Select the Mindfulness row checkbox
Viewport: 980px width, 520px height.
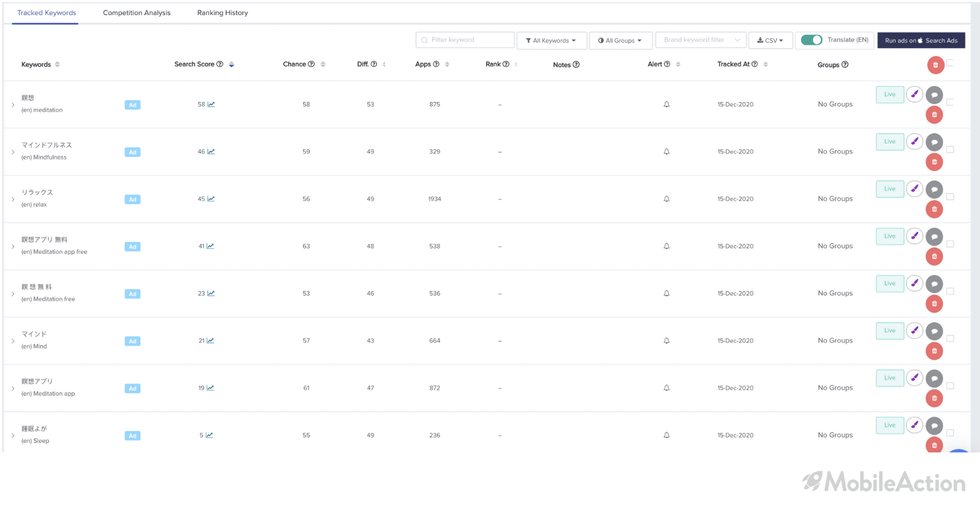point(950,150)
